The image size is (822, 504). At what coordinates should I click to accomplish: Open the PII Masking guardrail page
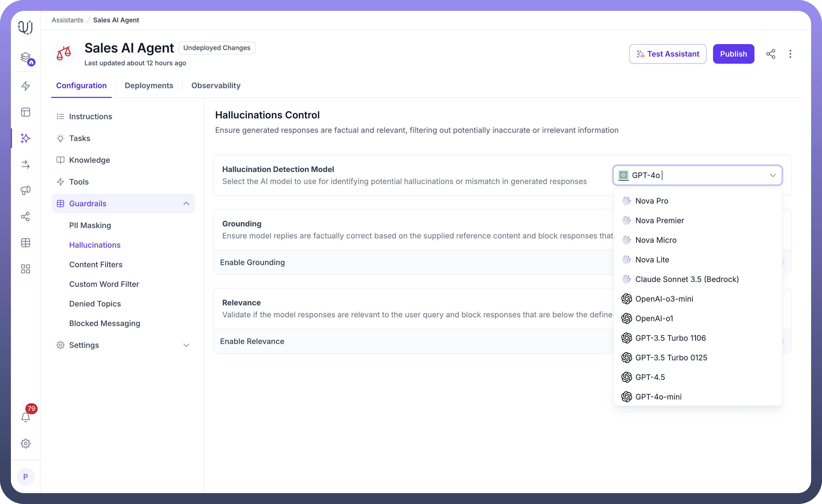(x=90, y=225)
